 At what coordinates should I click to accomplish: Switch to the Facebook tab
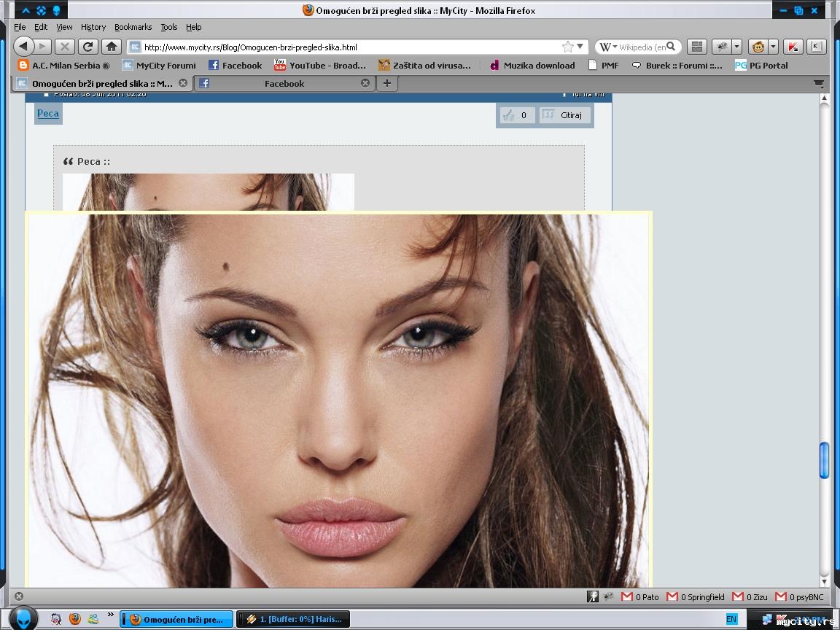284,83
